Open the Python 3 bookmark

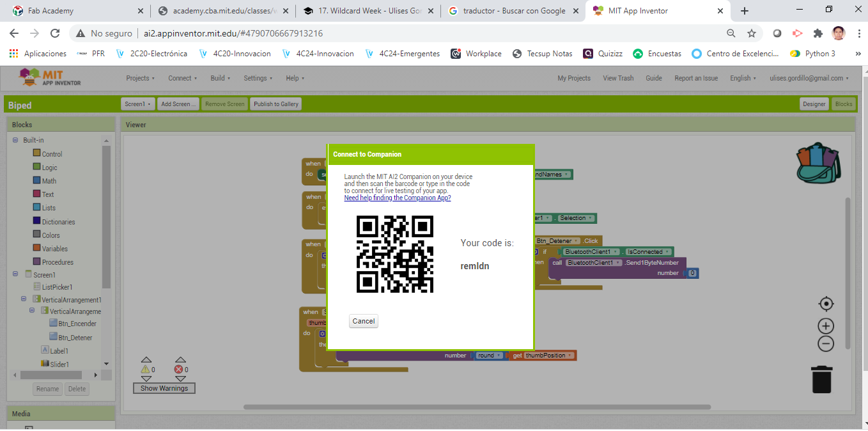click(x=813, y=54)
